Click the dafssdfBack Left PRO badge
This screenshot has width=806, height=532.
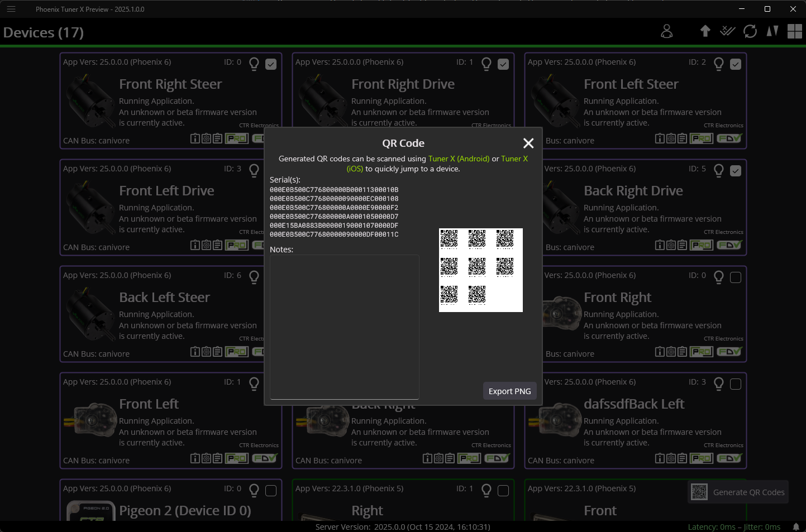[x=702, y=458]
